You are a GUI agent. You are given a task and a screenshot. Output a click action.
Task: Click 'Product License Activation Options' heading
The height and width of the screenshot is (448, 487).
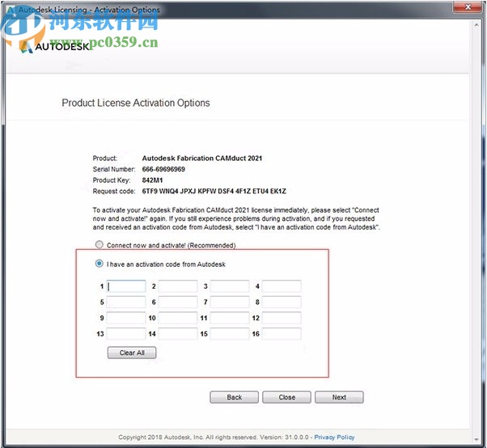click(x=136, y=103)
